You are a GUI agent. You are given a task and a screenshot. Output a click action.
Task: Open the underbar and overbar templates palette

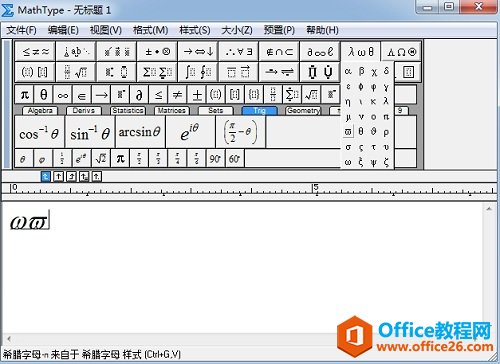click(239, 72)
